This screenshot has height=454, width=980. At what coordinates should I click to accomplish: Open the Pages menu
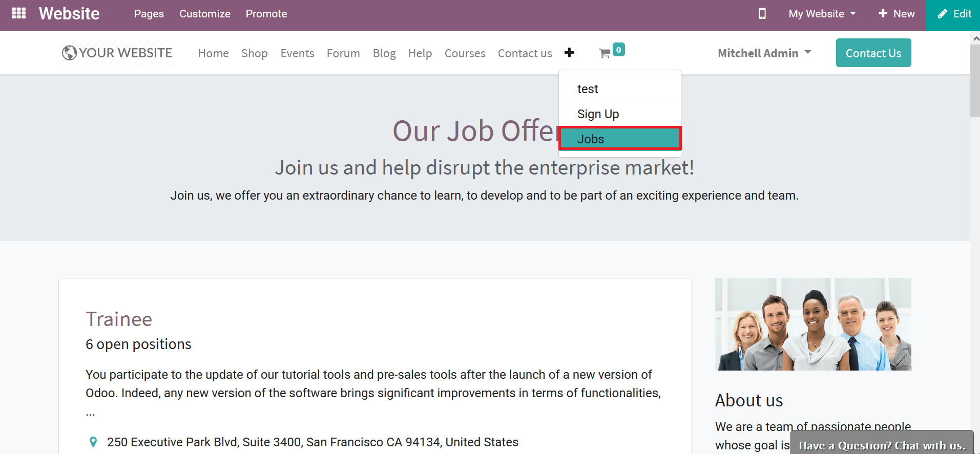click(149, 14)
